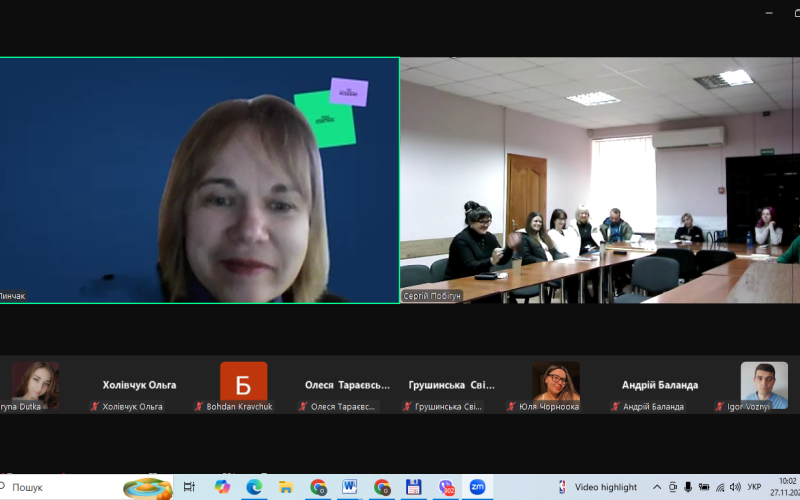Click the Bohdan Kravchuk name label
The width and height of the screenshot is (800, 500).
tap(239, 407)
